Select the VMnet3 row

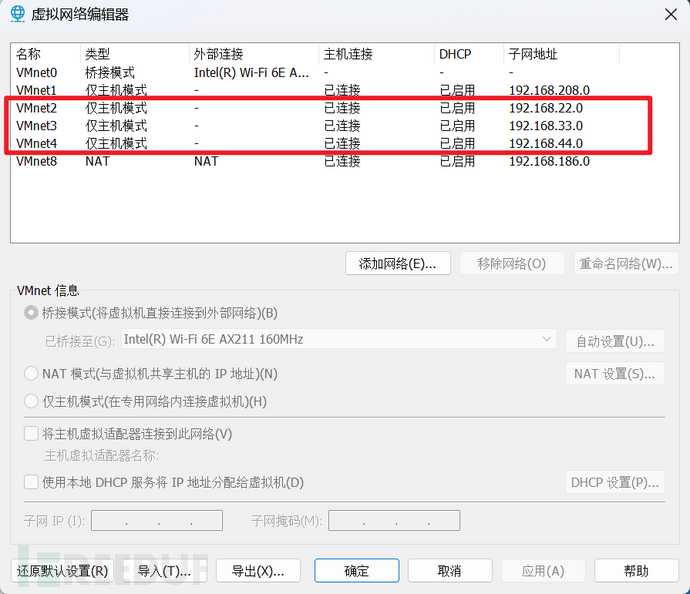pos(345,125)
